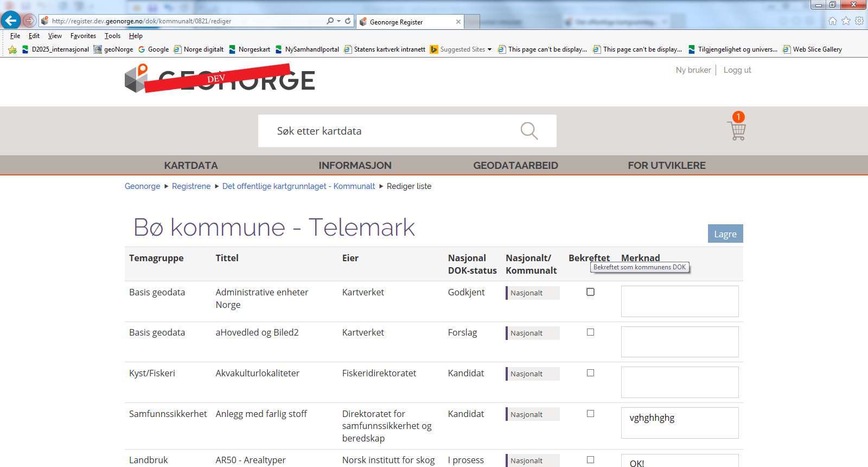This screenshot has height=467, width=868.
Task: Click Merknad field for Akvakulturlokaliteter
Action: [680, 382]
